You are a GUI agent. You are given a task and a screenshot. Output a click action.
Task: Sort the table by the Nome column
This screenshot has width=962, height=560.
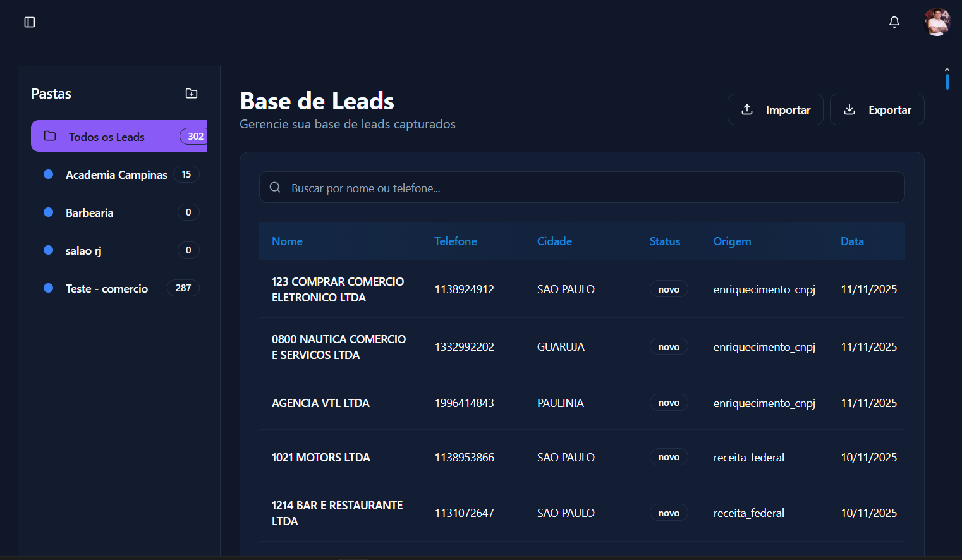pos(287,241)
